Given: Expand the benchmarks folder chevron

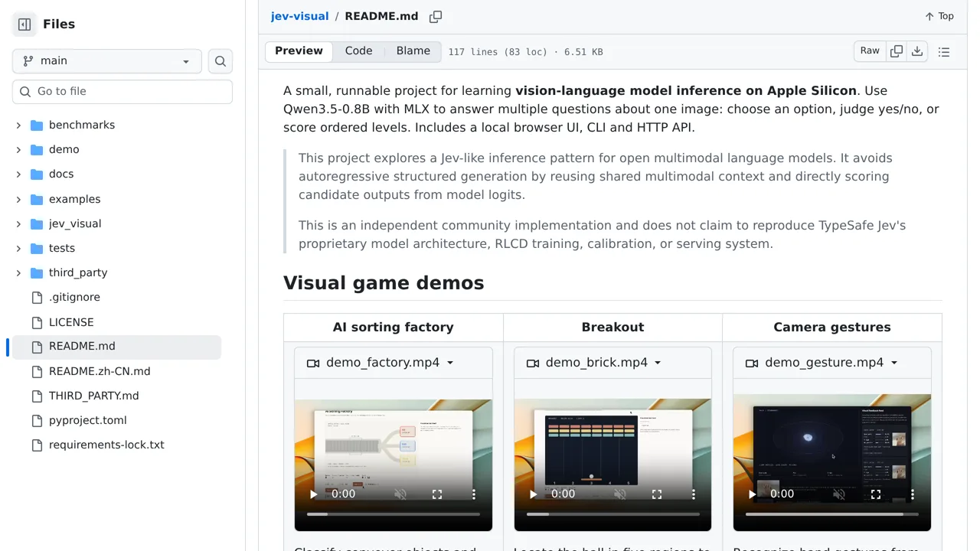Looking at the screenshot, I should tap(18, 125).
